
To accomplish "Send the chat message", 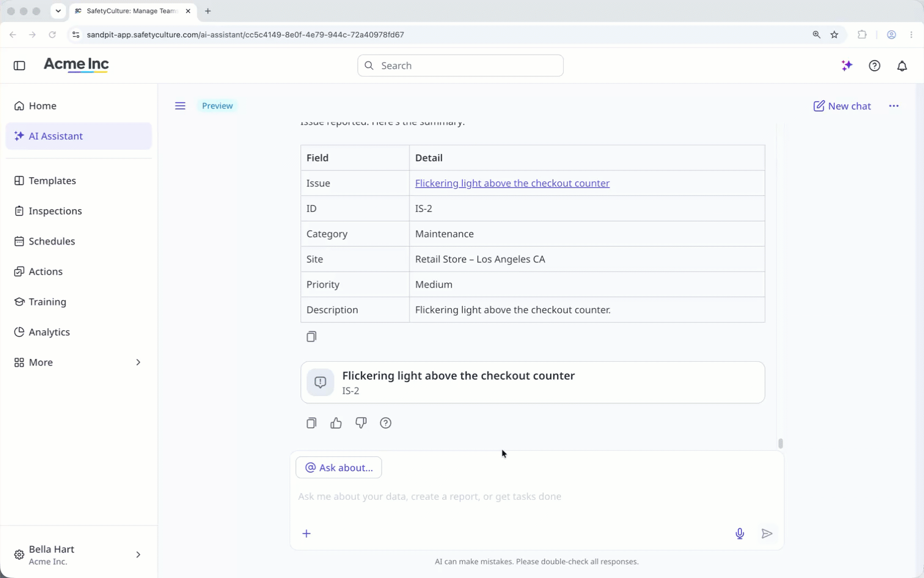I will (x=767, y=533).
